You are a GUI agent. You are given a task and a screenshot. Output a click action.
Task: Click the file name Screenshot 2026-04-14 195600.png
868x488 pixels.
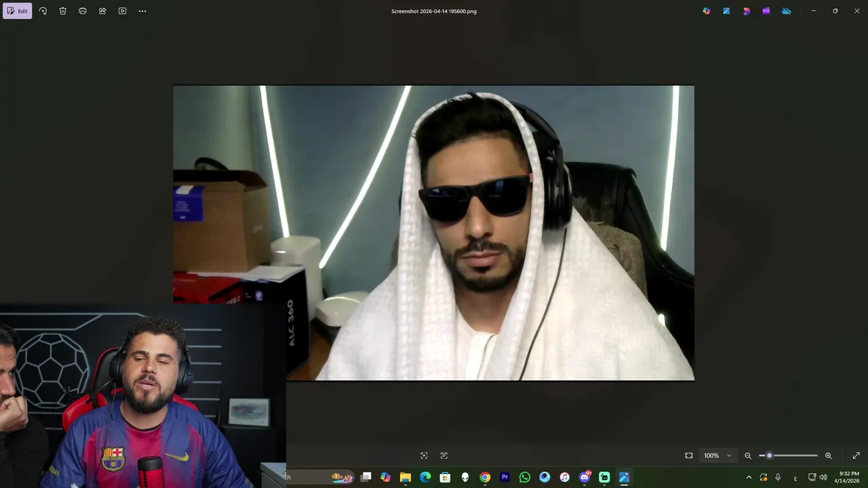(434, 11)
